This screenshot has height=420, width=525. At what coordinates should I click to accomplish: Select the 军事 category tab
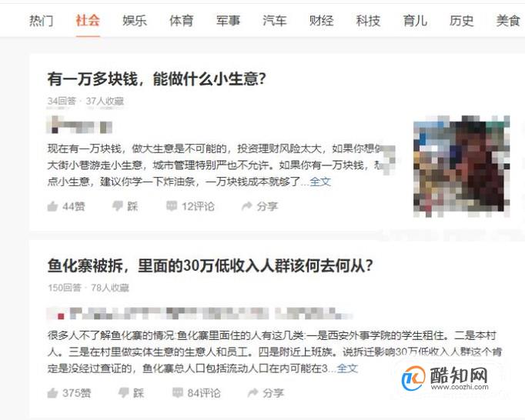228,21
